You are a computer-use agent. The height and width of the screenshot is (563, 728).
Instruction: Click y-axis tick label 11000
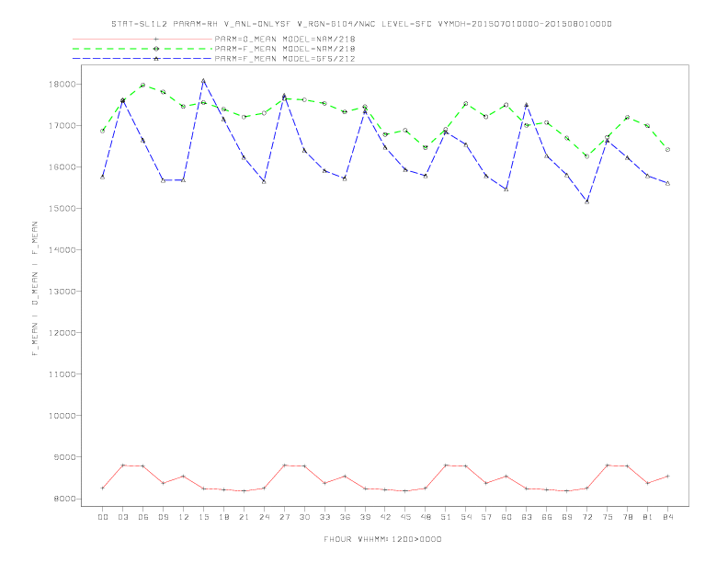[62, 373]
